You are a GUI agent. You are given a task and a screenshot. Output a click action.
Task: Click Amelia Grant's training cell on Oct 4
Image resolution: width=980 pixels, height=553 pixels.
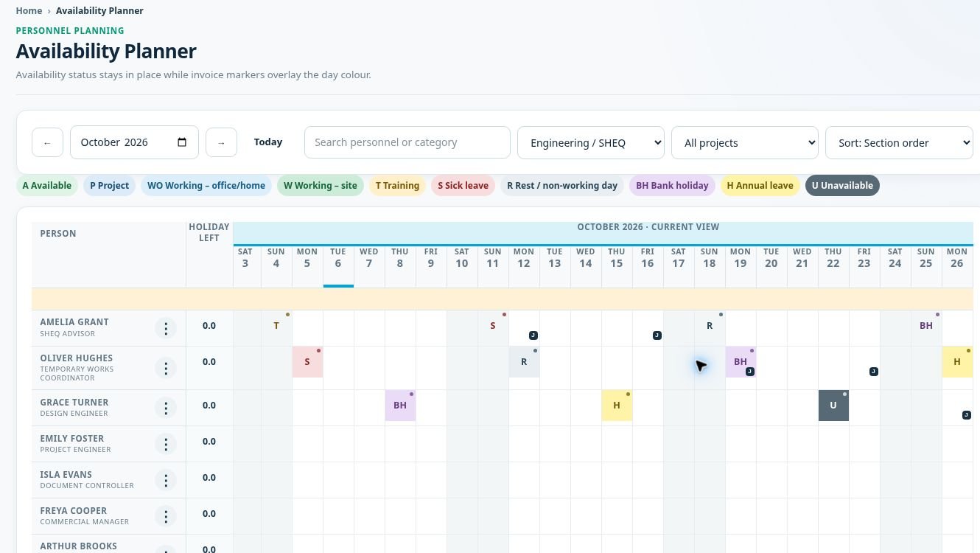(x=276, y=326)
